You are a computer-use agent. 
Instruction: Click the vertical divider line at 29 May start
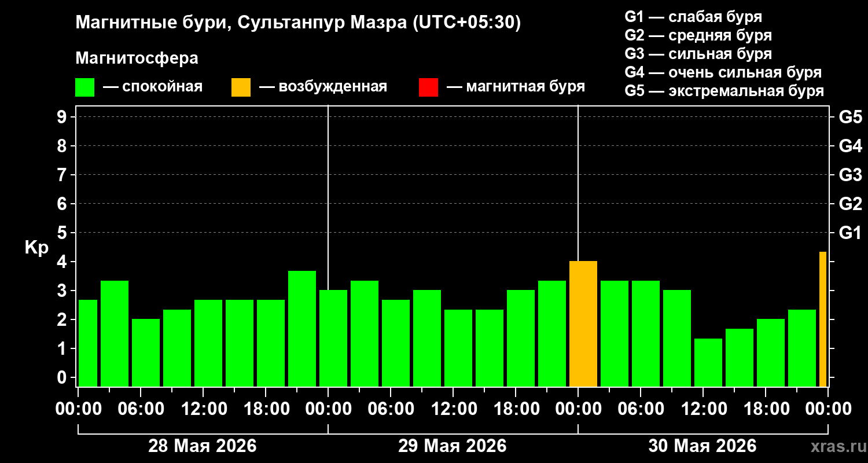point(328,246)
